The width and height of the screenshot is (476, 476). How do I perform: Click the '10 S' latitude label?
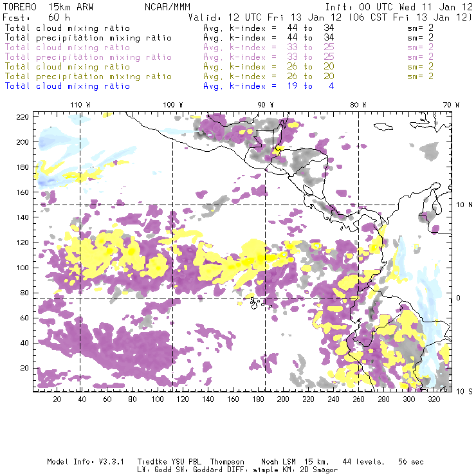tap(464, 392)
